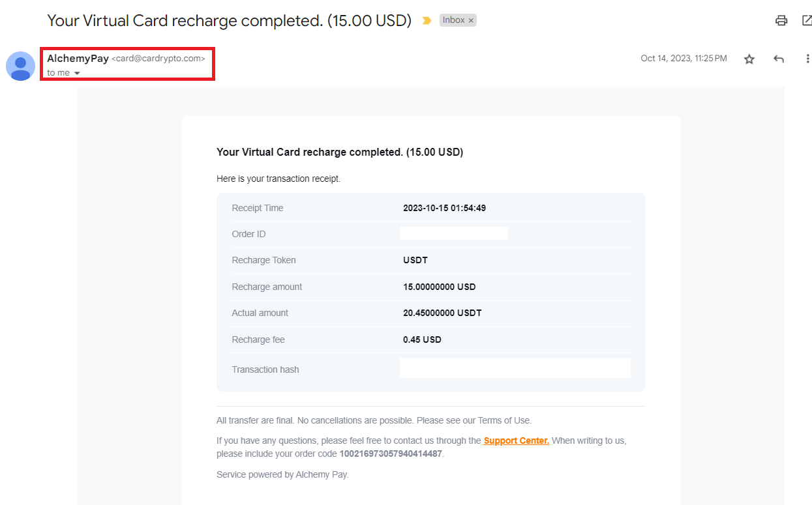Select the card@cardrypto.com sender address

click(158, 59)
